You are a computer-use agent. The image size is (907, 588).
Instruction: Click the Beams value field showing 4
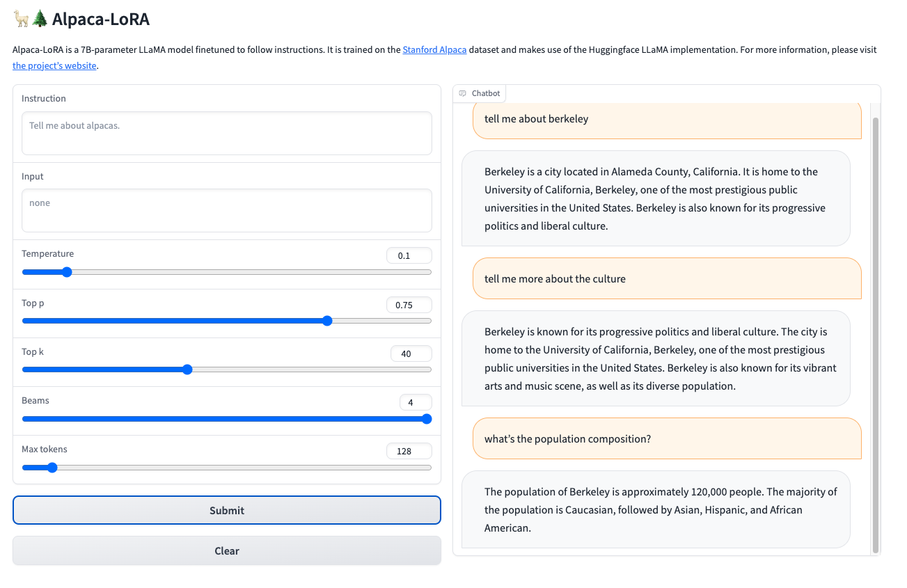416,402
